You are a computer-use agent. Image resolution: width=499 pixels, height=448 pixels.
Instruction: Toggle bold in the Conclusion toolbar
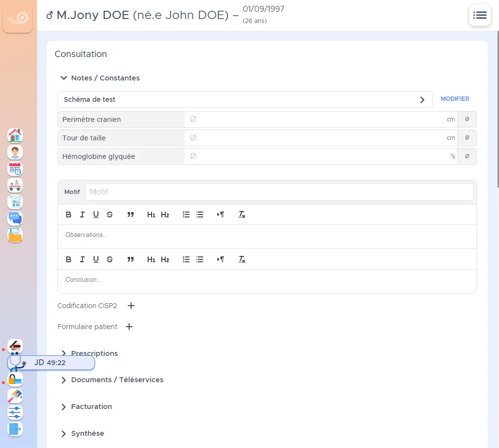[x=68, y=259]
